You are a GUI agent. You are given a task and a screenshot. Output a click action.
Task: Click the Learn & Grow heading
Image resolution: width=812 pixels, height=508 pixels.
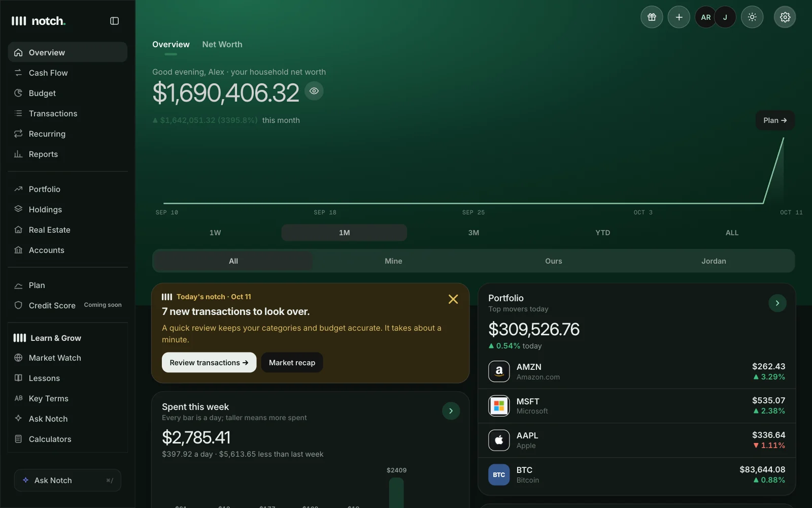tap(47, 338)
